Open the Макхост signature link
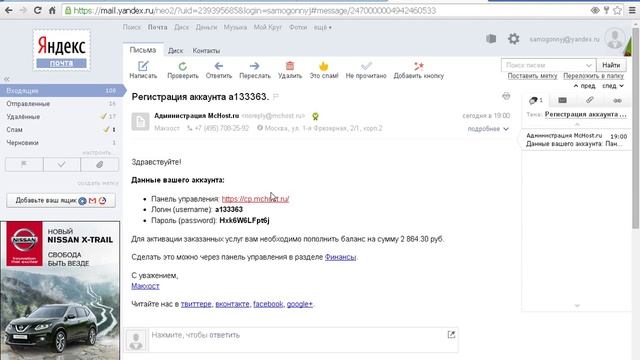This screenshot has width=640, height=360. pos(145,286)
